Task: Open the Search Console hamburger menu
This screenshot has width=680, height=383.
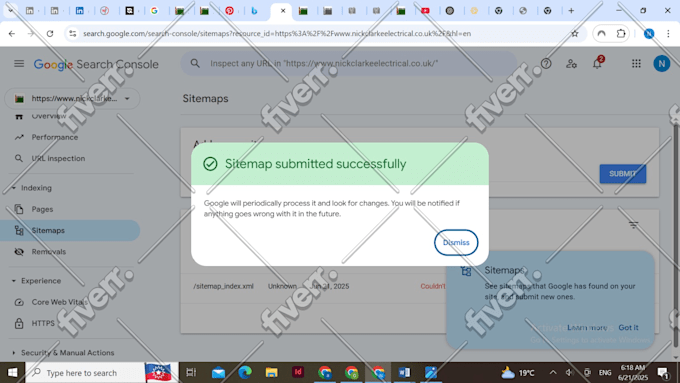Action: pyautogui.click(x=19, y=64)
